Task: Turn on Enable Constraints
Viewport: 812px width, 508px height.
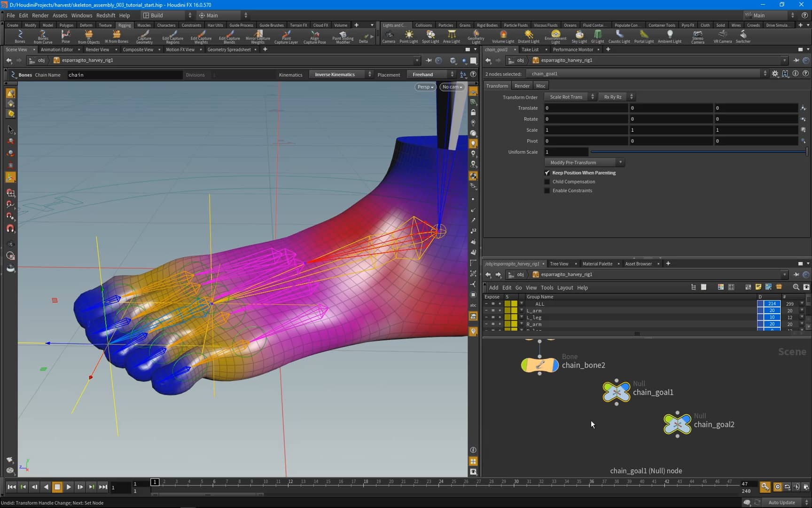Action: click(547, 190)
